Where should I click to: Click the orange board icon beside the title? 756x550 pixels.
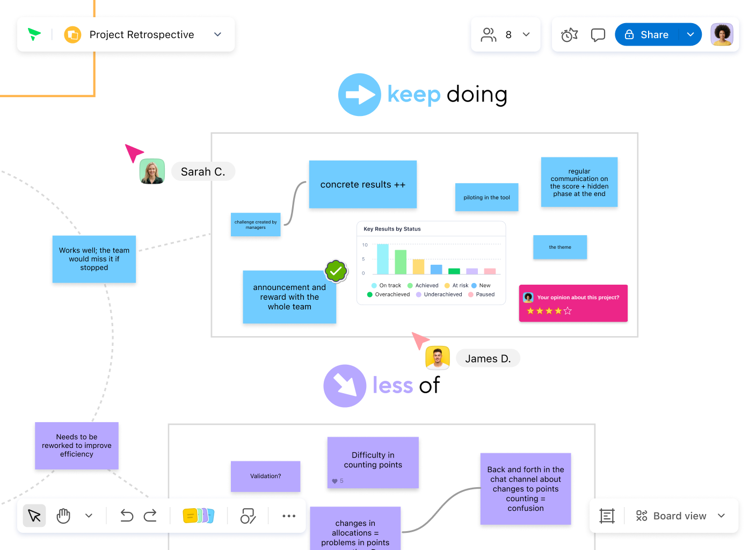[x=72, y=35]
